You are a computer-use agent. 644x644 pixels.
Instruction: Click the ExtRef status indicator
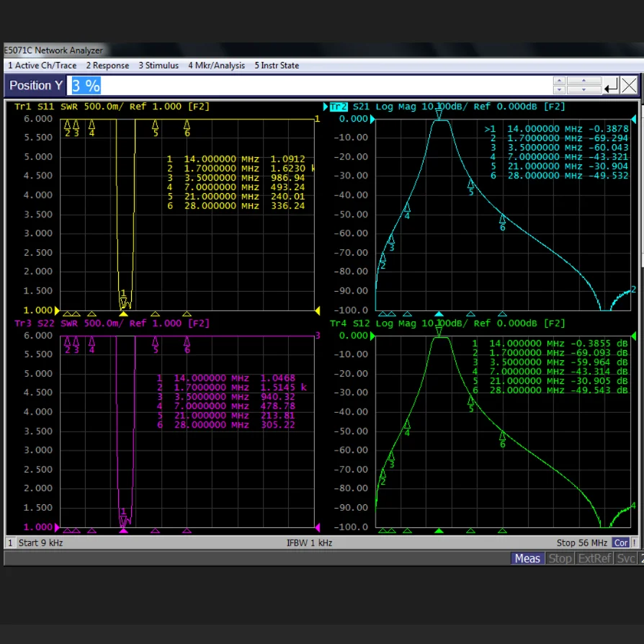tap(595, 558)
